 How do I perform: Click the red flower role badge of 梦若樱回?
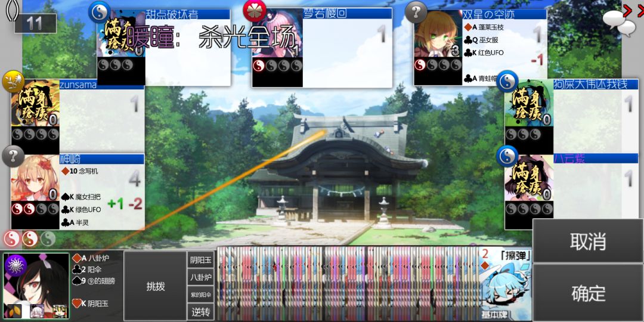255,11
